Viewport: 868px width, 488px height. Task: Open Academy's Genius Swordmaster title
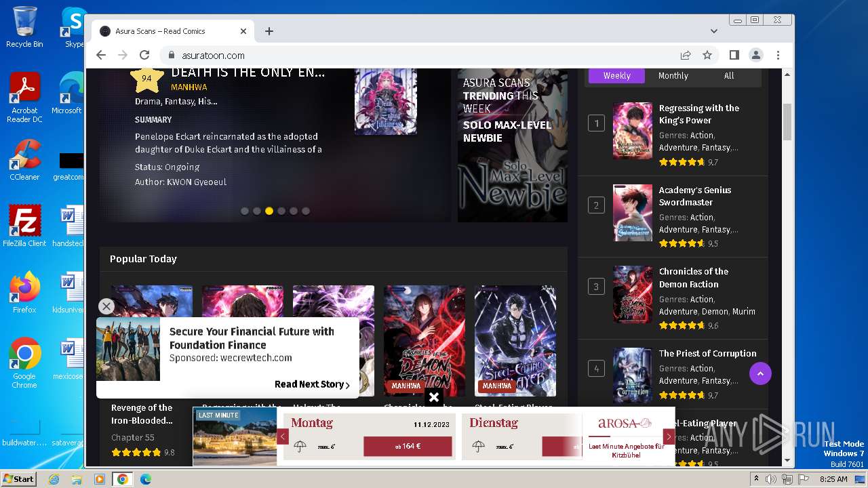[695, 196]
